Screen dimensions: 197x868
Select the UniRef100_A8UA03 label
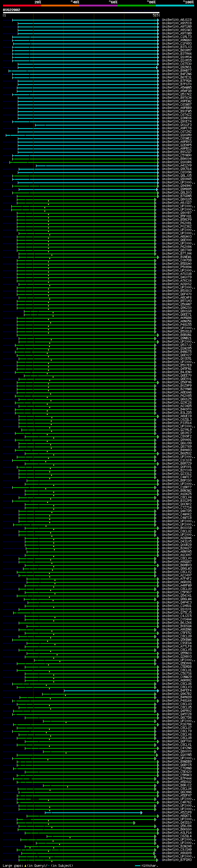pyautogui.click(x=177, y=237)
